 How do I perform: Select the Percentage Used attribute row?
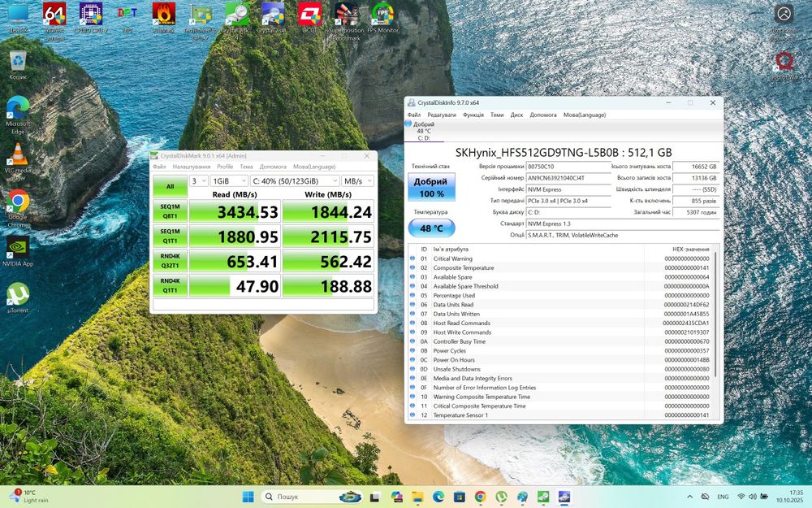[x=559, y=296]
